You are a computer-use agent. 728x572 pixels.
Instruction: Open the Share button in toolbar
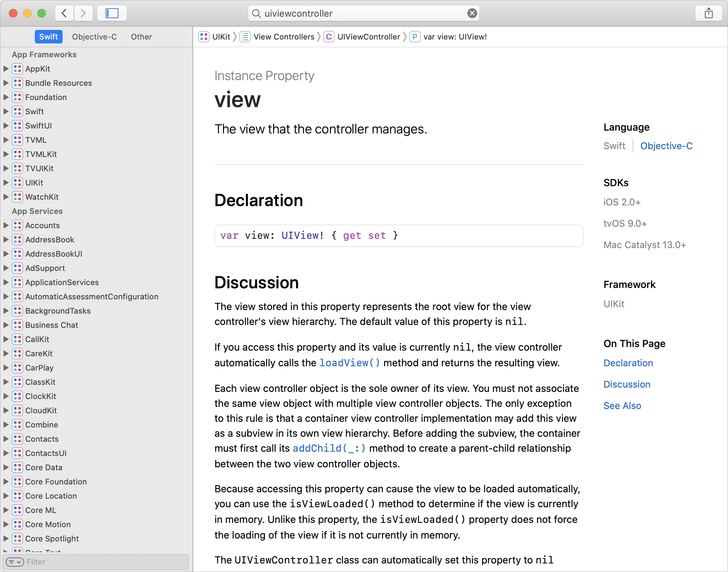(709, 14)
